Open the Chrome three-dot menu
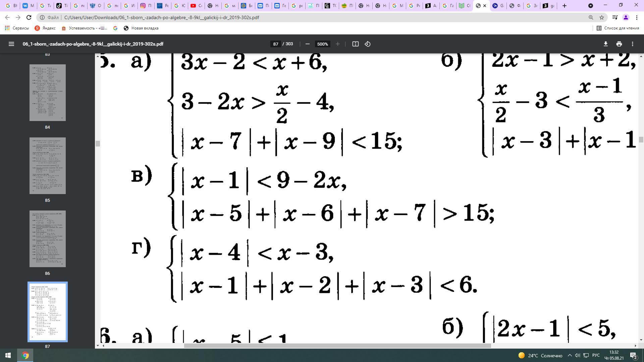This screenshot has height=362, width=644. [x=637, y=17]
